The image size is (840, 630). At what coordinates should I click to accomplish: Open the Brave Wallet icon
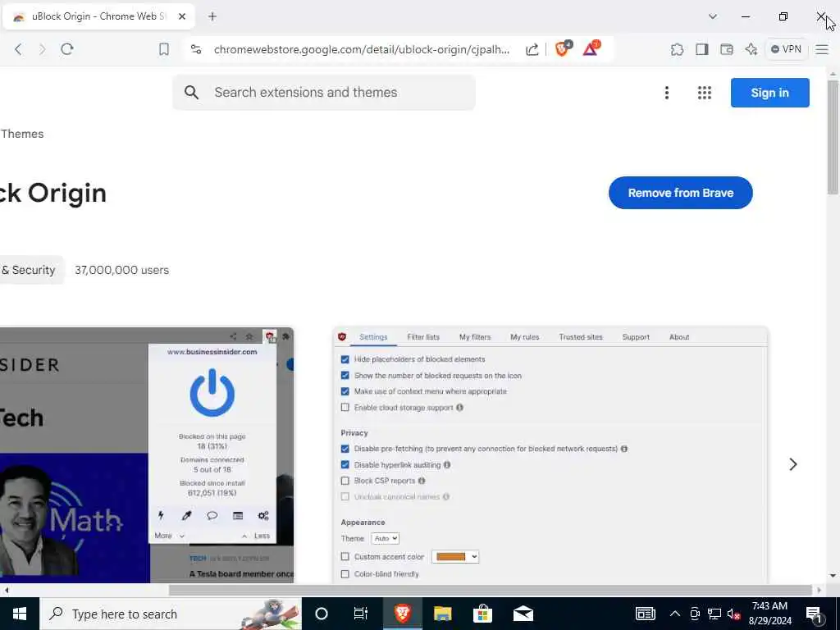(x=727, y=49)
